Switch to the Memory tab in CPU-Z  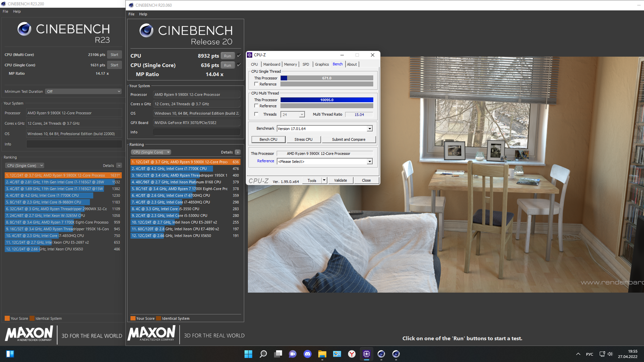(x=290, y=64)
